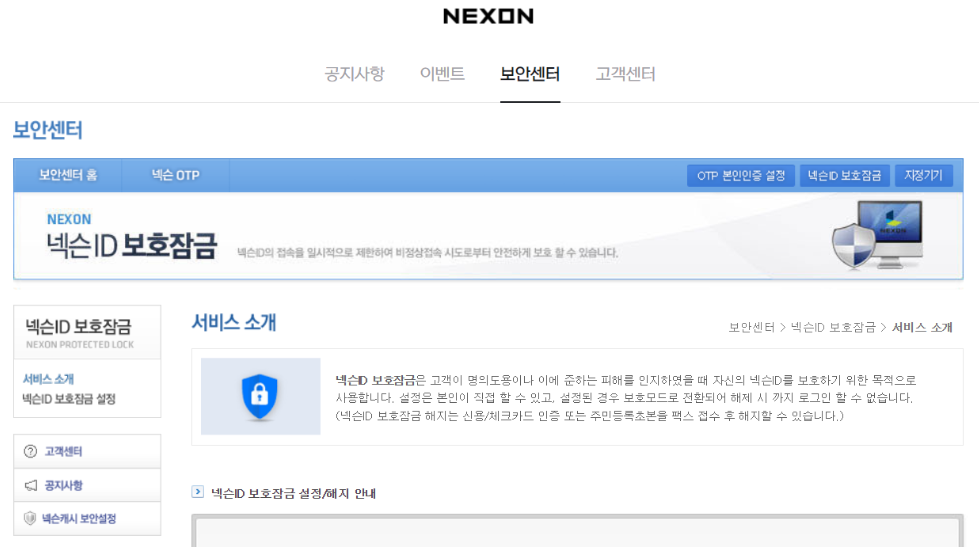Go to the 보안센터 홈 tab in the blue bar
Viewport: 979px width, 552px height.
(x=68, y=175)
